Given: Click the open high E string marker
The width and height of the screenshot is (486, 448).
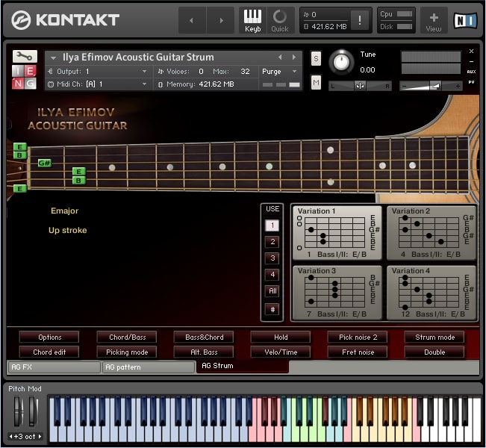Looking at the screenshot, I should pos(20,147).
